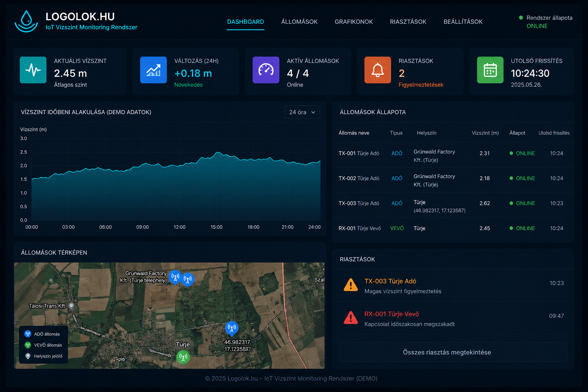Screen dimensions: 588x392
Task: Click the +0.18 m change value
Action: (x=193, y=73)
